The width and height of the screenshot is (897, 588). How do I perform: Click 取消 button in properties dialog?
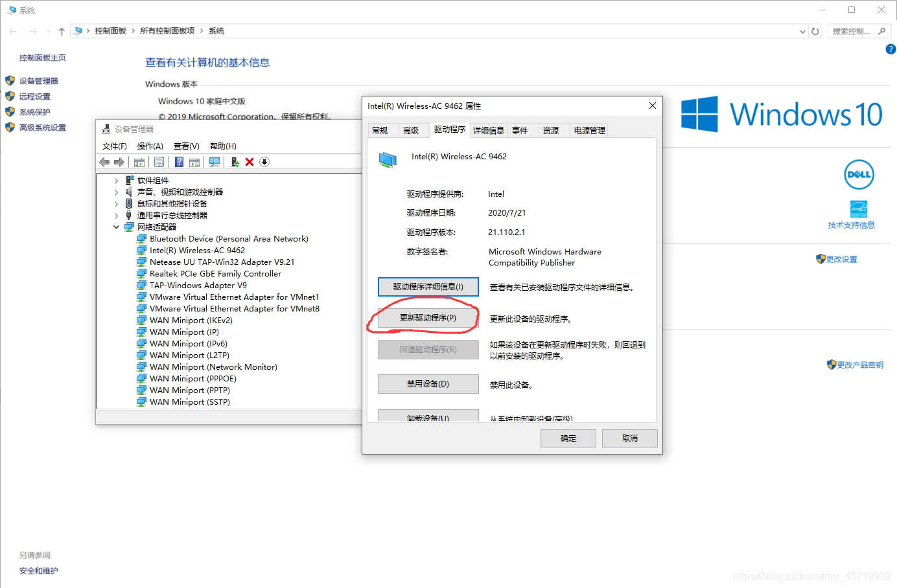tap(630, 438)
